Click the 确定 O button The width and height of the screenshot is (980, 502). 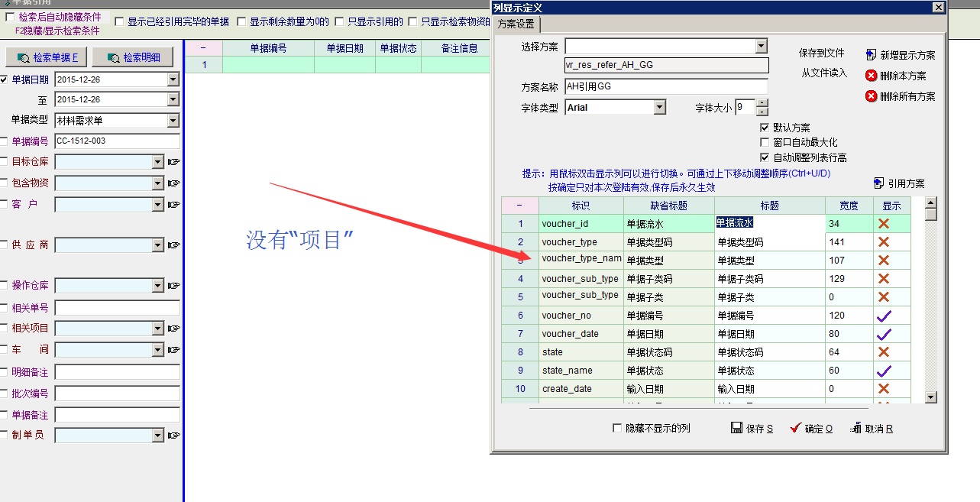(810, 429)
